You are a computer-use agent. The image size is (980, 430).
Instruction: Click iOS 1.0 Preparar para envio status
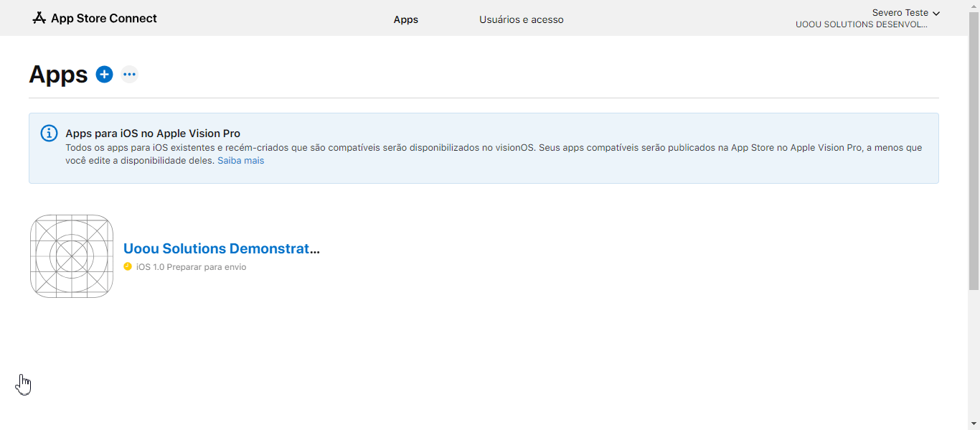point(192,267)
